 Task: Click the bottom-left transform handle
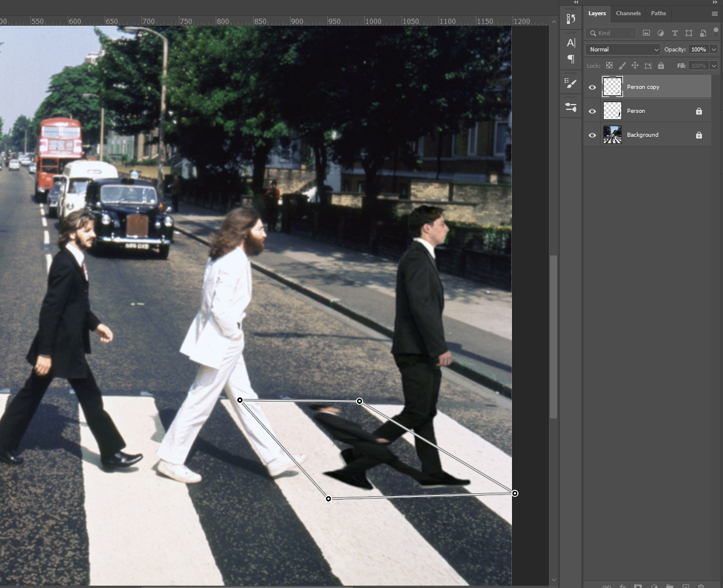pos(328,499)
